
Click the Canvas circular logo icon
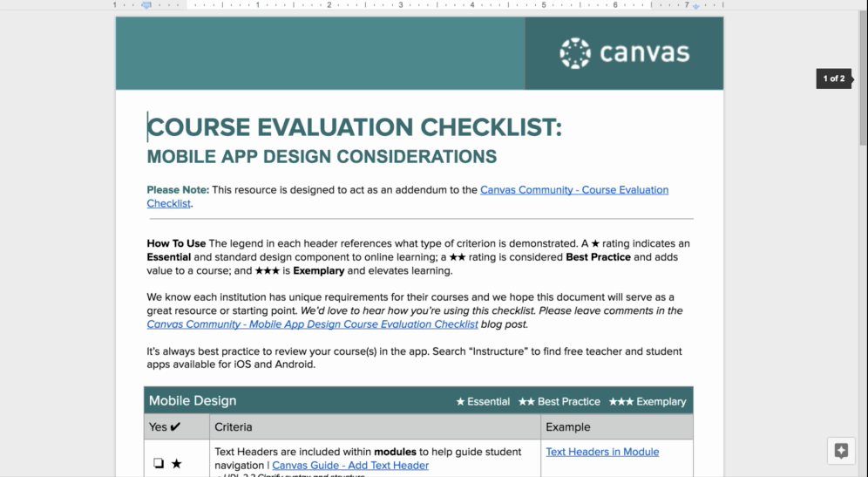click(x=575, y=53)
